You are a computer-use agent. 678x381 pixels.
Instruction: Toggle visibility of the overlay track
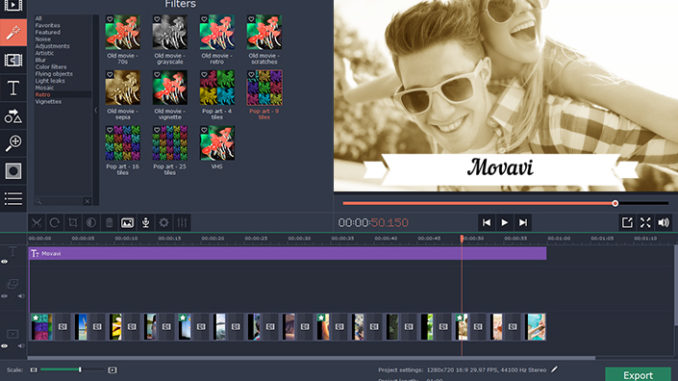tap(4, 296)
